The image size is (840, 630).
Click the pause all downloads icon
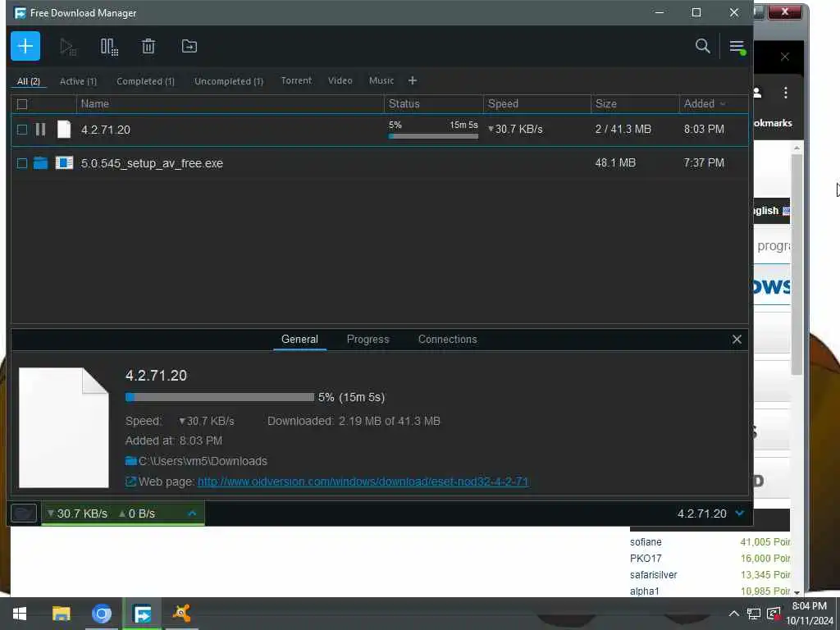tap(109, 47)
